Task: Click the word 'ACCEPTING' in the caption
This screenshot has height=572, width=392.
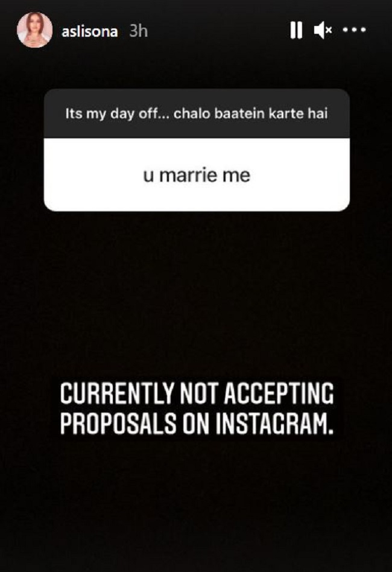Action: 279,394
